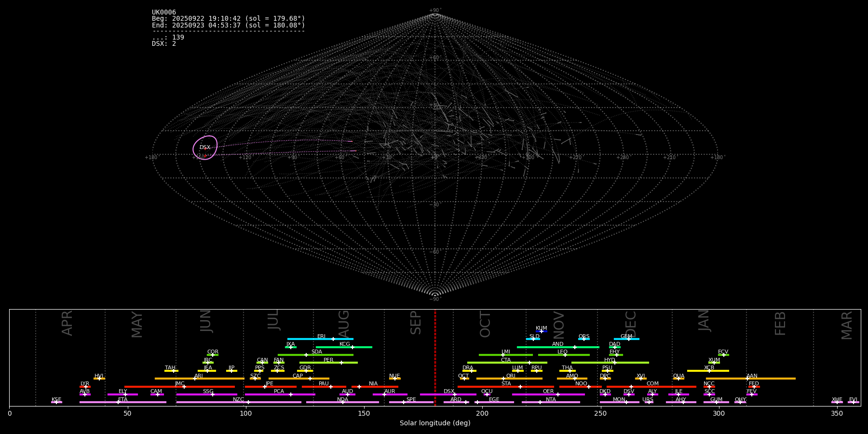
Task: Click the URS shower label
Action: pos(648,400)
